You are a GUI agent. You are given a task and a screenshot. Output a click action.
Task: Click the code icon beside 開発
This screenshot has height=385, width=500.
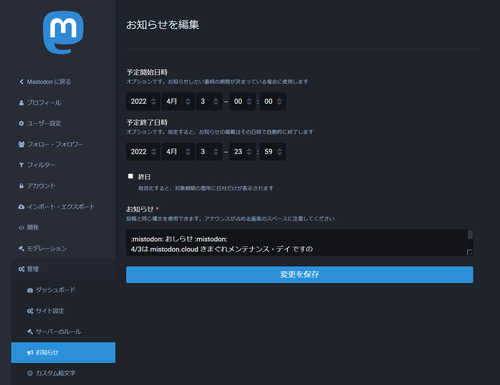(x=21, y=228)
